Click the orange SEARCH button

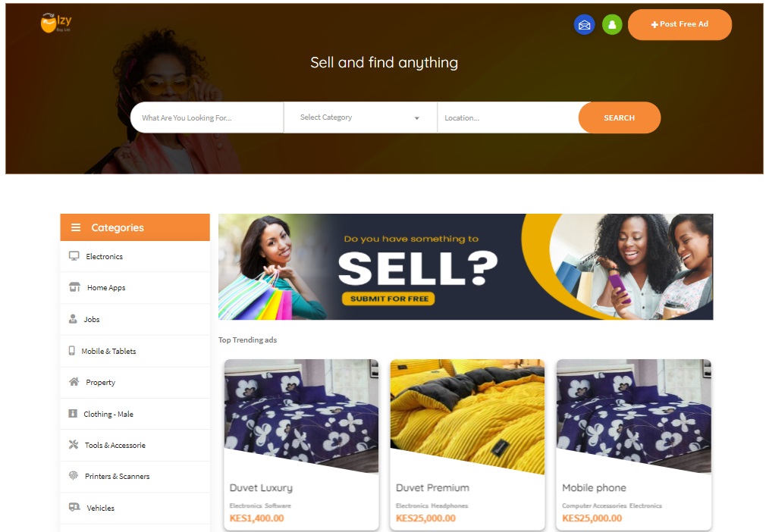[x=620, y=117]
